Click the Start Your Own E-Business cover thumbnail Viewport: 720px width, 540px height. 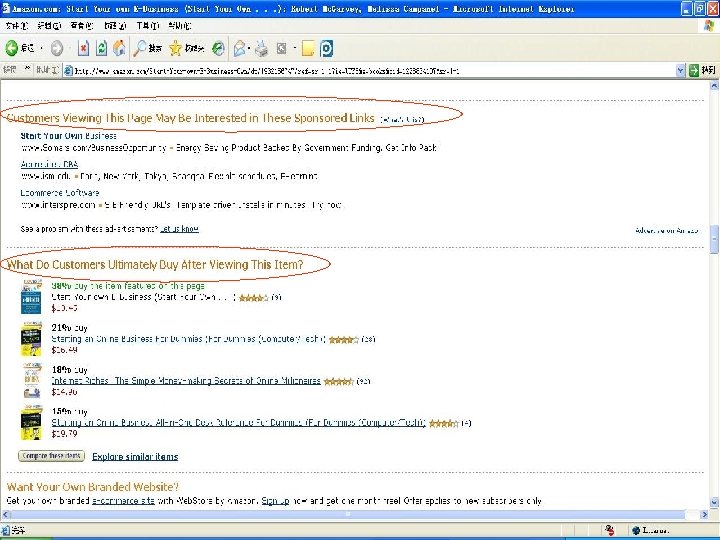click(x=31, y=297)
